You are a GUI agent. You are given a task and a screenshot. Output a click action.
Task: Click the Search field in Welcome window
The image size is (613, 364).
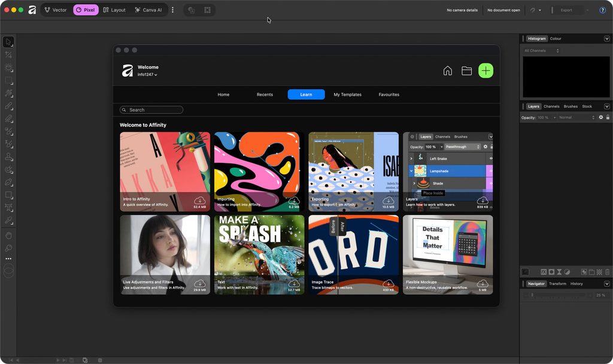tap(151, 110)
